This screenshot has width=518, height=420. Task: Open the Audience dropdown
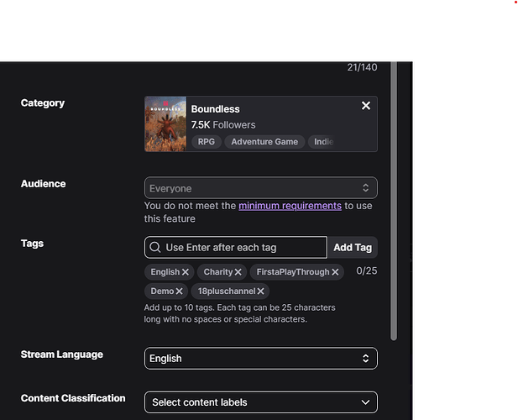pyautogui.click(x=260, y=188)
